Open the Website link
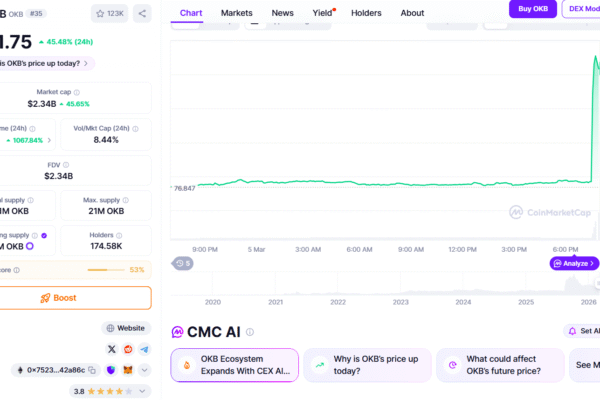600x400 pixels. pos(125,328)
